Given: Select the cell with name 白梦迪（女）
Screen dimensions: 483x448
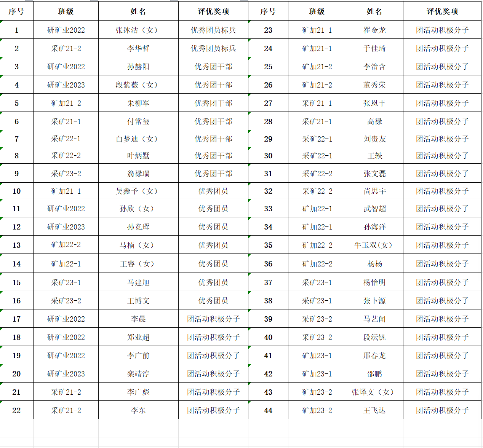Looking at the screenshot, I should click(x=138, y=139).
